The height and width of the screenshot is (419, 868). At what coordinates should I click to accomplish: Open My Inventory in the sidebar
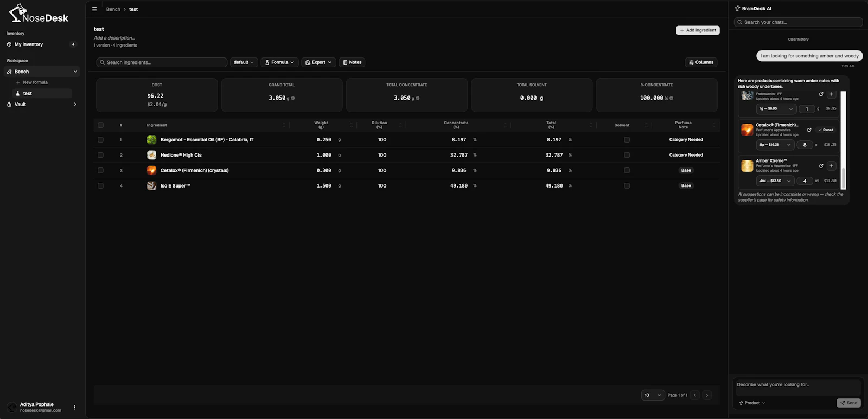(x=42, y=44)
